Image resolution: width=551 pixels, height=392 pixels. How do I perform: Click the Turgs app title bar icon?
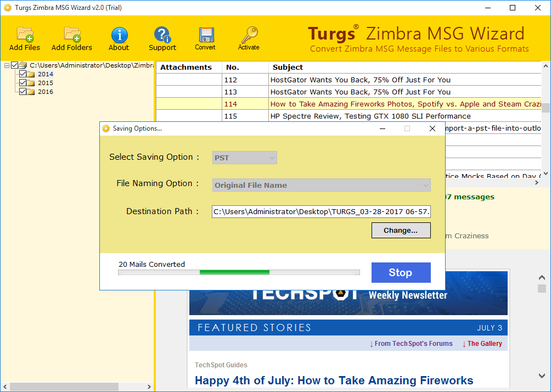point(7,7)
